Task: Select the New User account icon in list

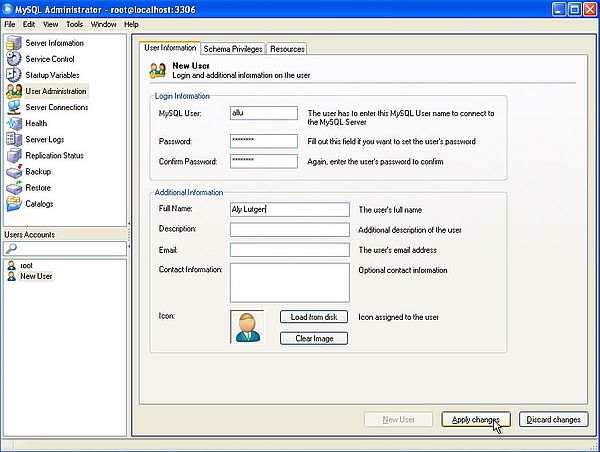Action: coord(12,276)
